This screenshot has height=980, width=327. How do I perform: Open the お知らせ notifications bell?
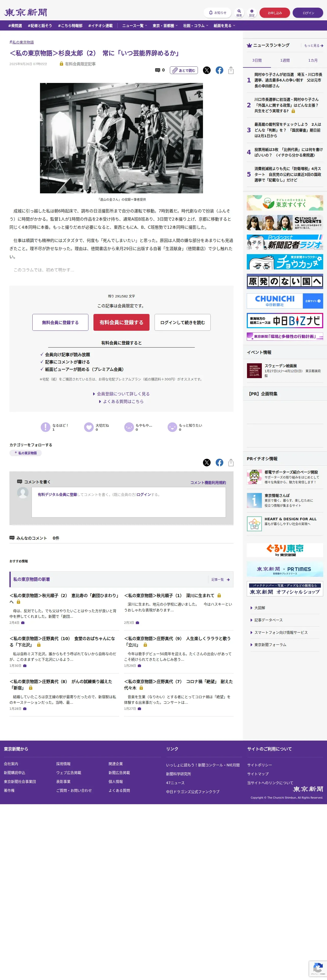218,12
